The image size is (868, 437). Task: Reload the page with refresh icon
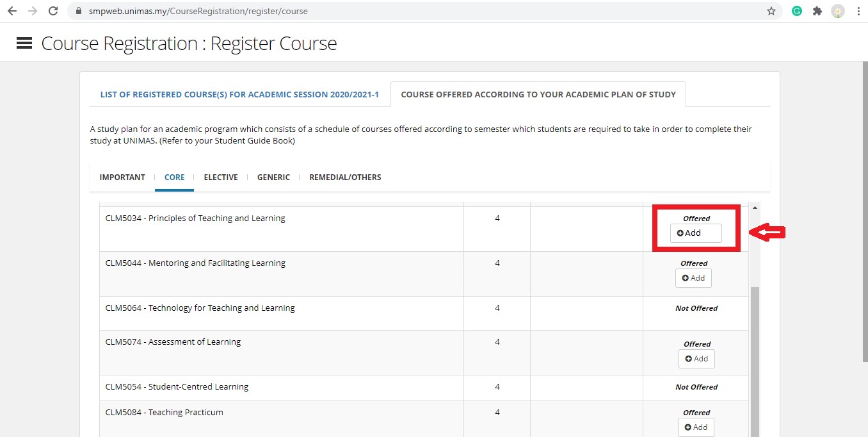[x=53, y=11]
